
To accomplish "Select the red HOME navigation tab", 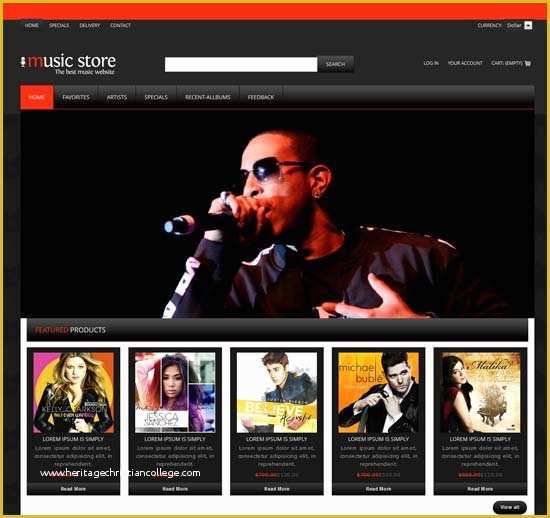I will click(x=37, y=97).
